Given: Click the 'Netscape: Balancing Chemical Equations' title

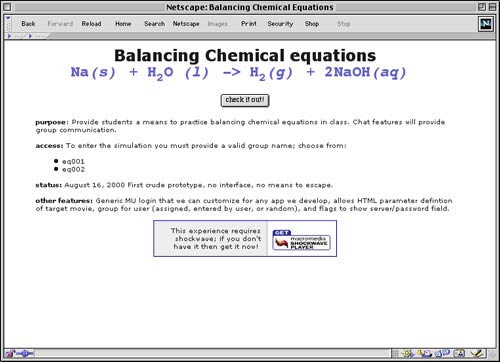Looking at the screenshot, I should (250, 7).
